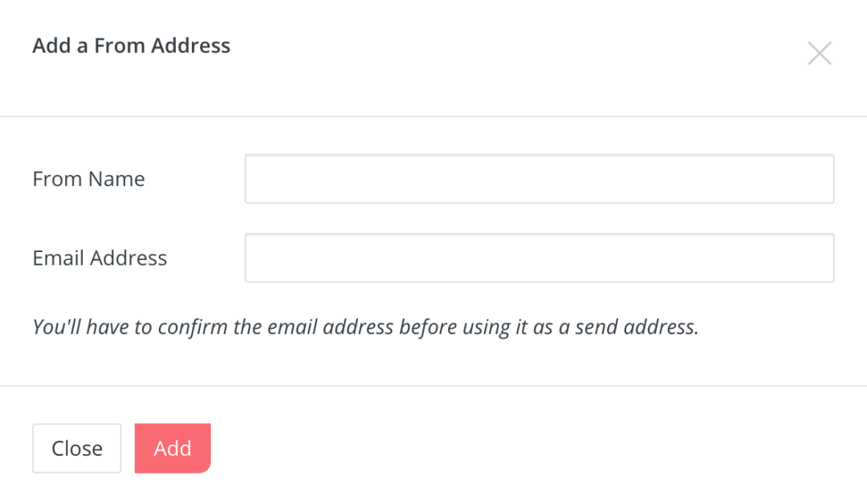Click the "Email Address" field label
The image size is (867, 504).
coord(100,258)
